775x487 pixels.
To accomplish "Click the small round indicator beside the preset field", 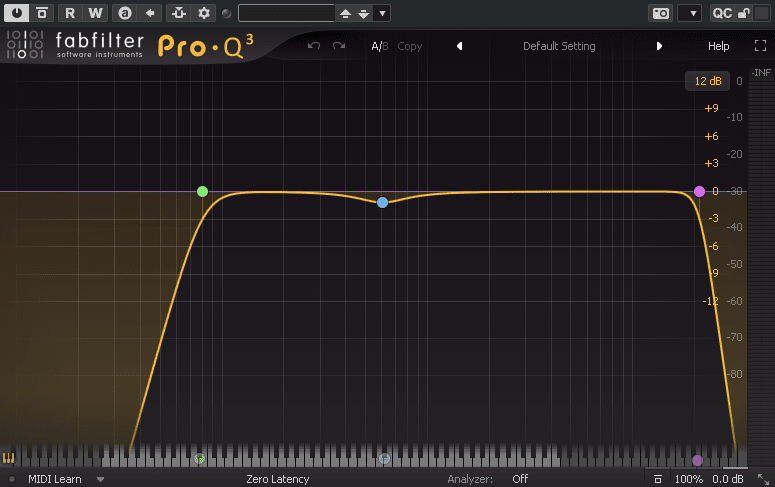I will click(227, 13).
